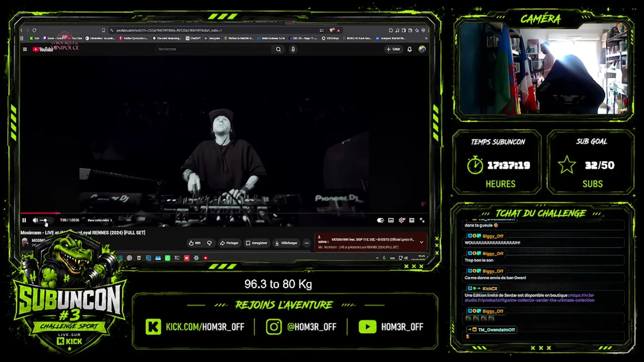Open the WhatsApp taskbar icon
This screenshot has height=362, width=644.
(168, 258)
